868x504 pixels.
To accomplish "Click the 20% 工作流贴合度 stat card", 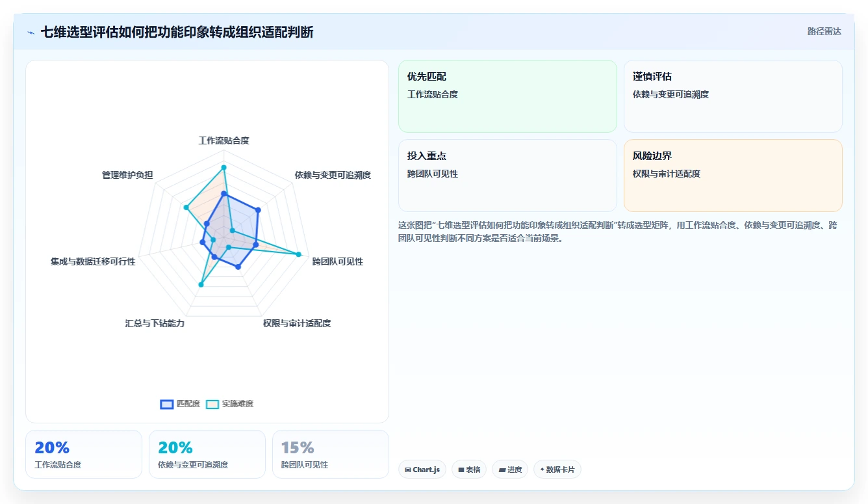I will 84,454.
